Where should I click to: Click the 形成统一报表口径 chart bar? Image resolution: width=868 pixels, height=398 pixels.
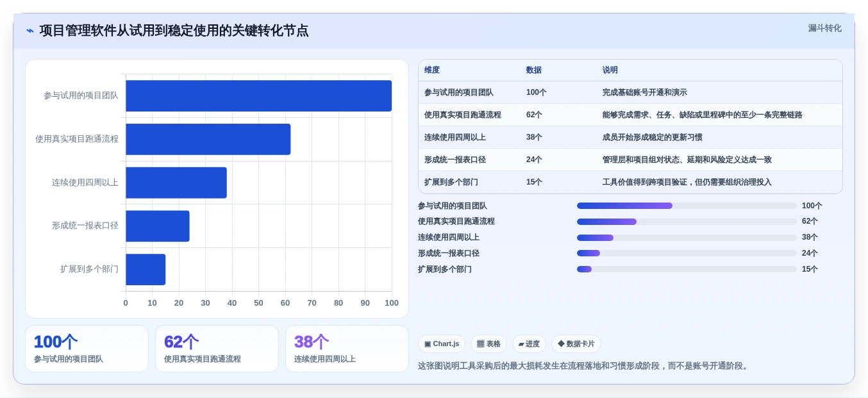point(158,226)
